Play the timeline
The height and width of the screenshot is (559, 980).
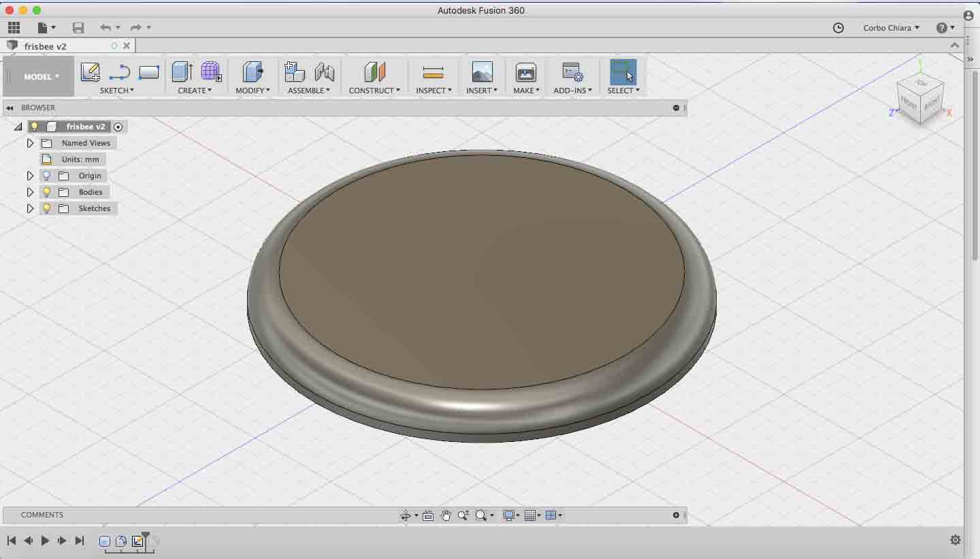click(45, 541)
